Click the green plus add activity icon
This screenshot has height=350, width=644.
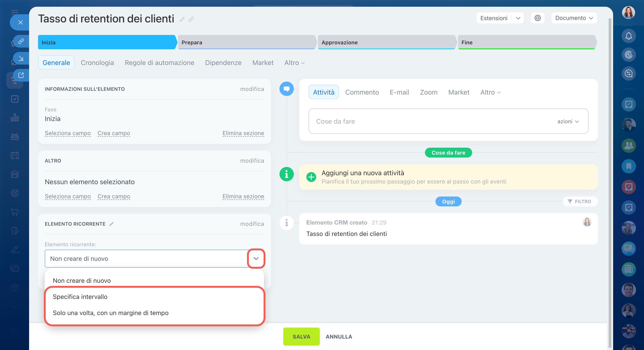pyautogui.click(x=311, y=177)
